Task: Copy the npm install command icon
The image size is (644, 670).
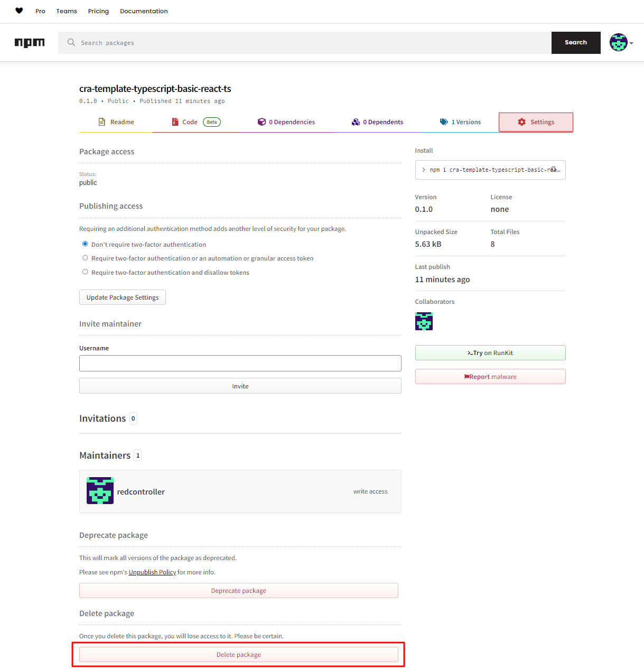Action: [x=554, y=170]
